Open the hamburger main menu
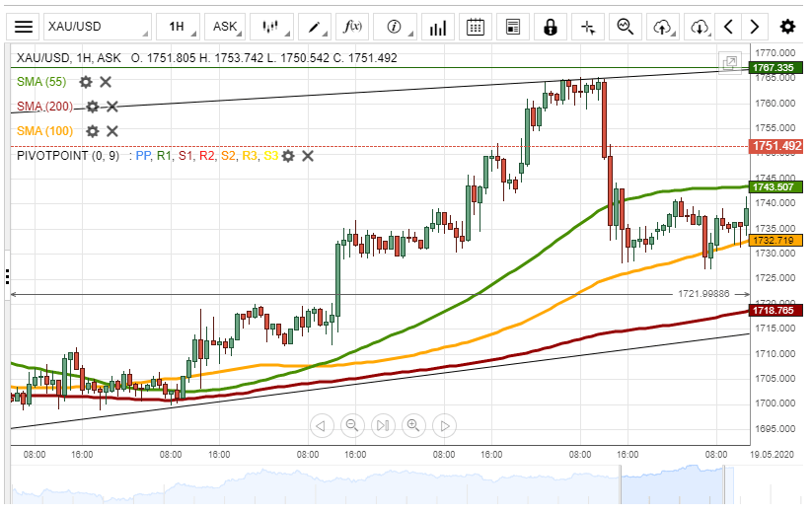The image size is (812, 513). 24,27
